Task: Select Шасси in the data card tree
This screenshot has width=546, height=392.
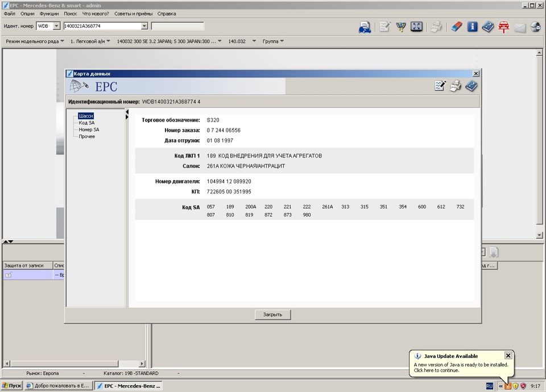Action: click(x=86, y=116)
